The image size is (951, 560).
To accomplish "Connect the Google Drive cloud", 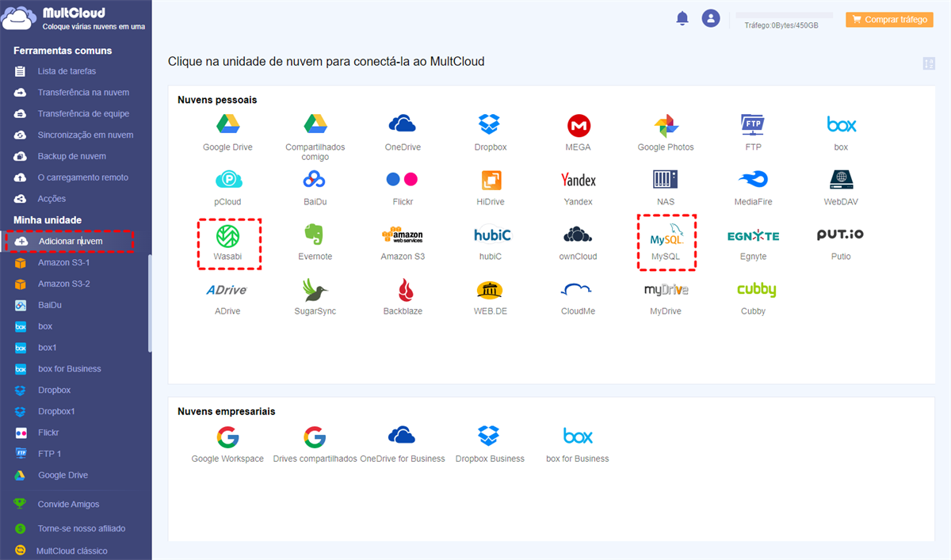I will coord(227,124).
